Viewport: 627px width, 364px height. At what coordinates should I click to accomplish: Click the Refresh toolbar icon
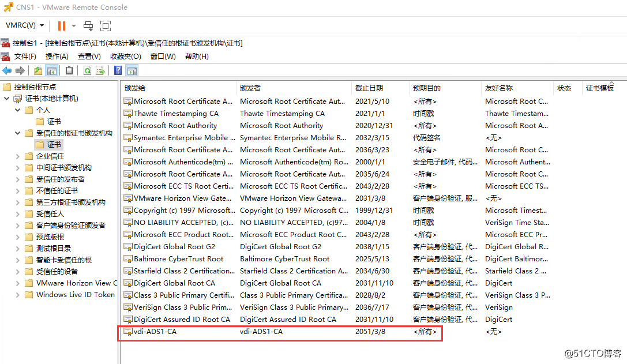pyautogui.click(x=87, y=71)
